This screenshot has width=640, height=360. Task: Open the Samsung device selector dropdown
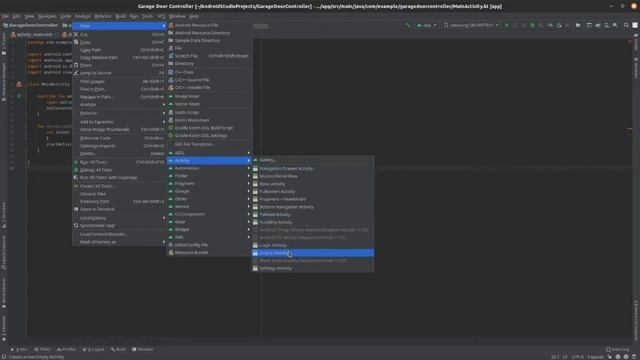(471, 25)
